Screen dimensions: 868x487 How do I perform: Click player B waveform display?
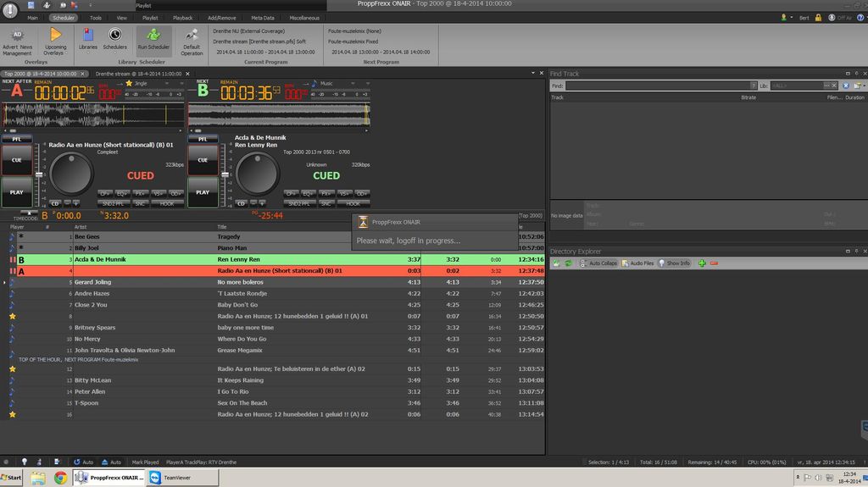tap(279, 115)
